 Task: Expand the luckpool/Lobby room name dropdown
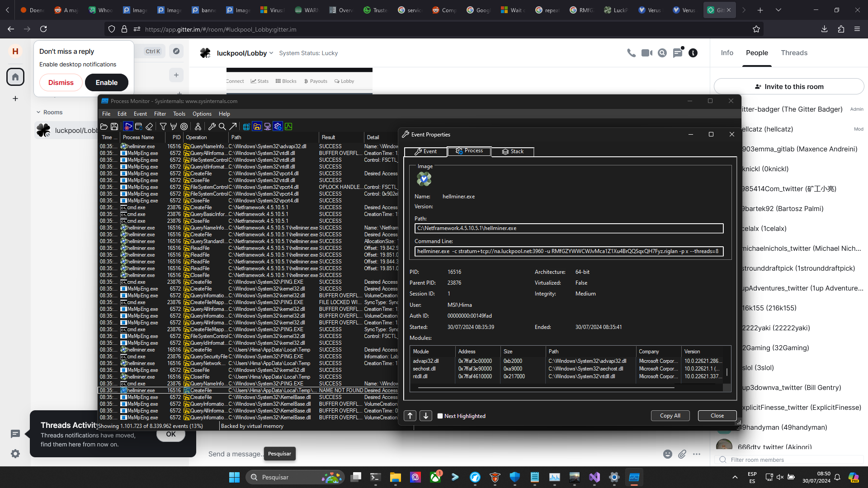pyautogui.click(x=271, y=53)
